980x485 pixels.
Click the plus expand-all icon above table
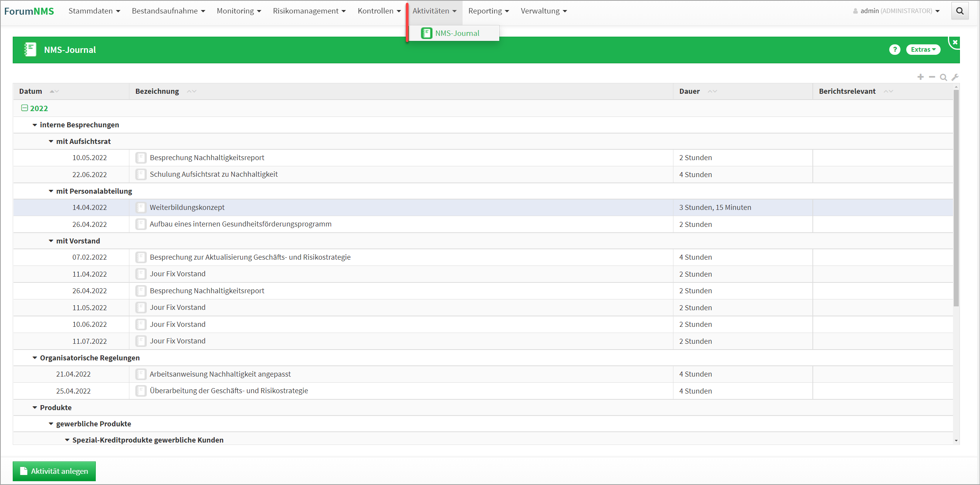tap(921, 77)
